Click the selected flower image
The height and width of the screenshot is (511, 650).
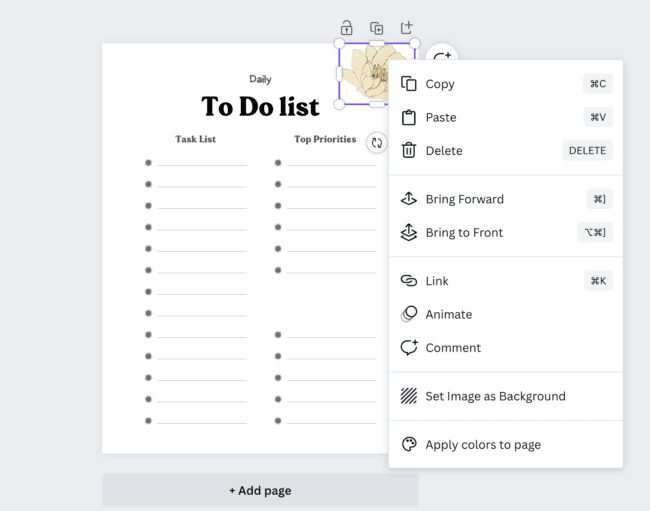click(365, 74)
